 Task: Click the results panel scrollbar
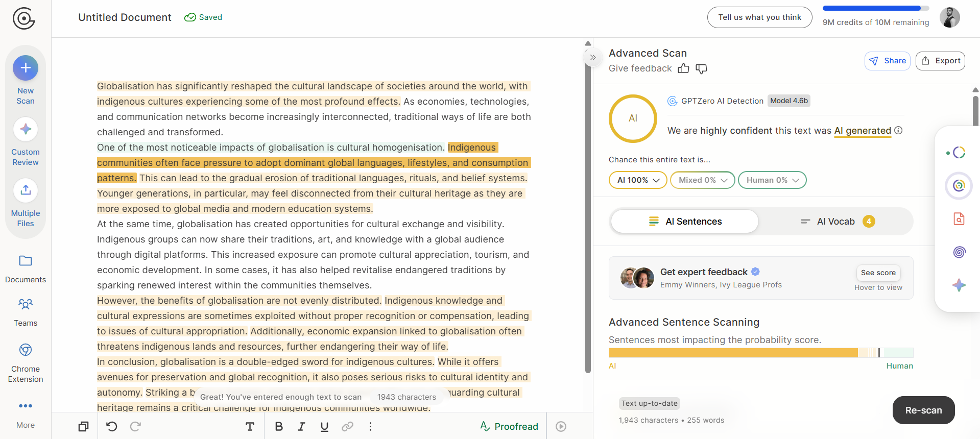pos(975,111)
